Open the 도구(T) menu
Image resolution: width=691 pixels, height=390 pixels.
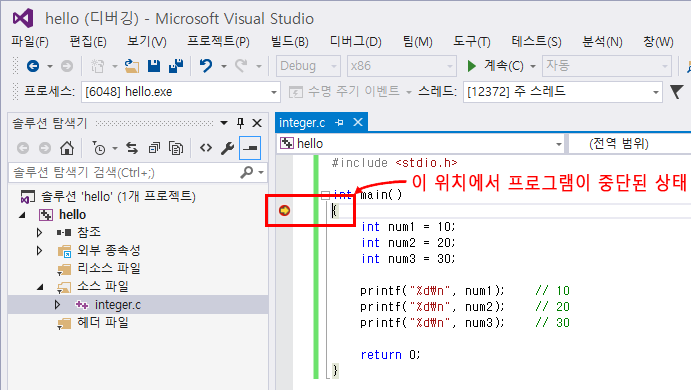pos(472,42)
